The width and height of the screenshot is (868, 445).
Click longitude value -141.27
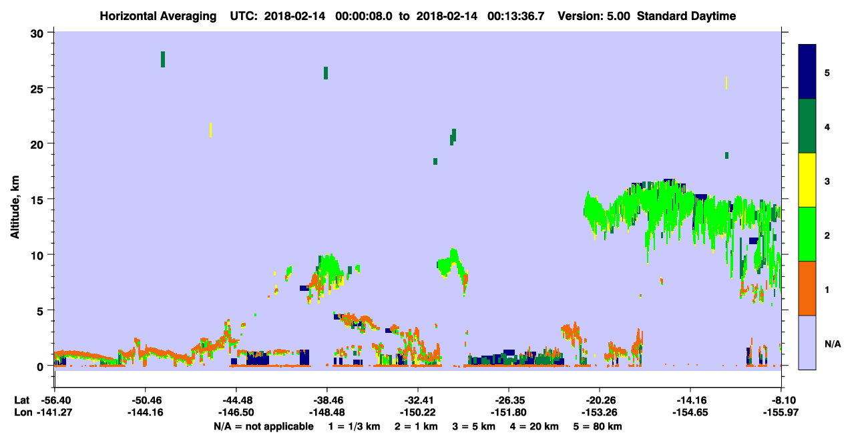[54, 413]
